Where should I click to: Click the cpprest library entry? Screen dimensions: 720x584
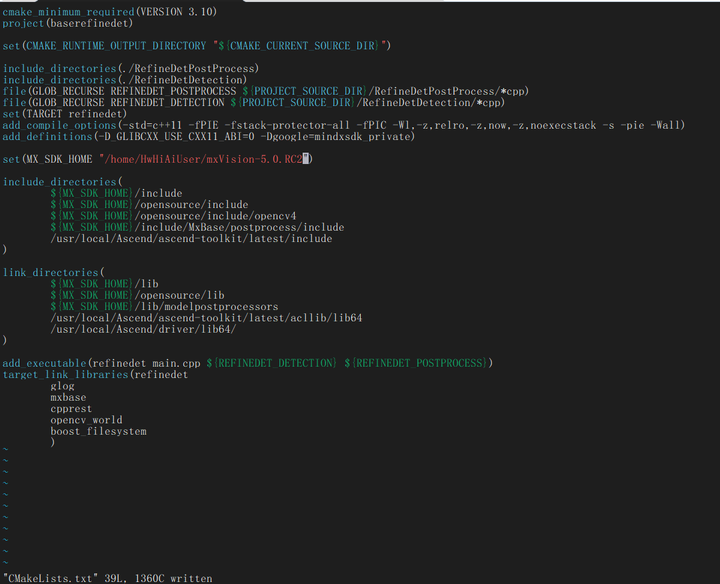click(x=71, y=409)
